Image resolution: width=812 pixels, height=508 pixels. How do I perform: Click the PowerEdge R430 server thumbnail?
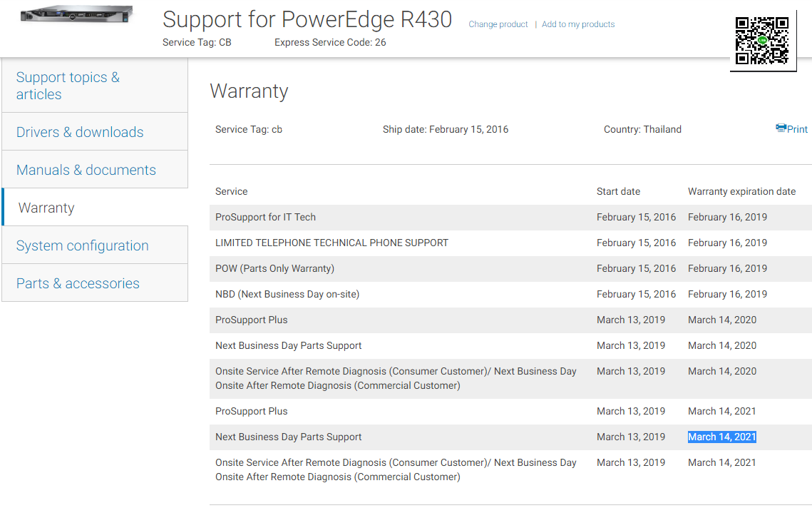pyautogui.click(x=76, y=14)
